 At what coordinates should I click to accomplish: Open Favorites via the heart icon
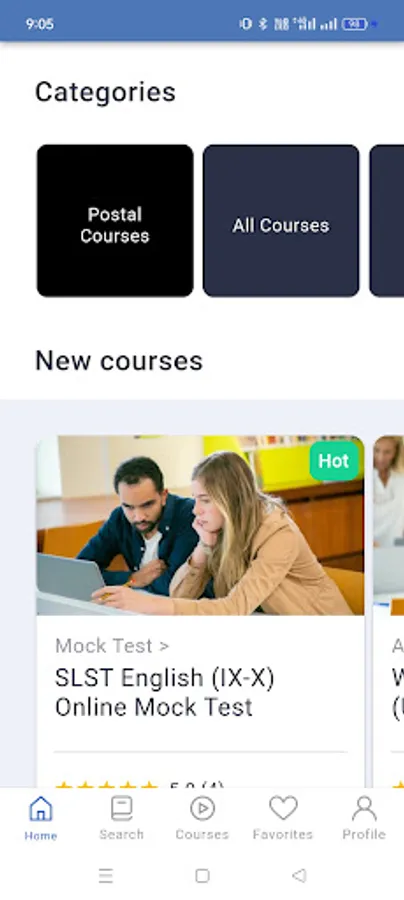point(283,808)
